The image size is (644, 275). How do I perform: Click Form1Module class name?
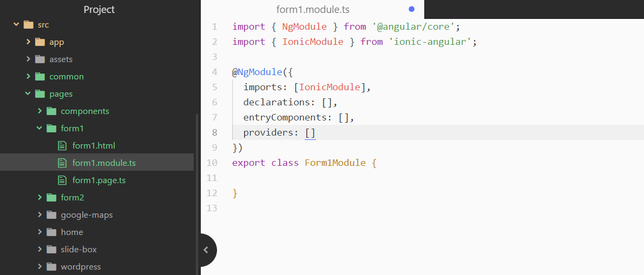[x=335, y=163]
